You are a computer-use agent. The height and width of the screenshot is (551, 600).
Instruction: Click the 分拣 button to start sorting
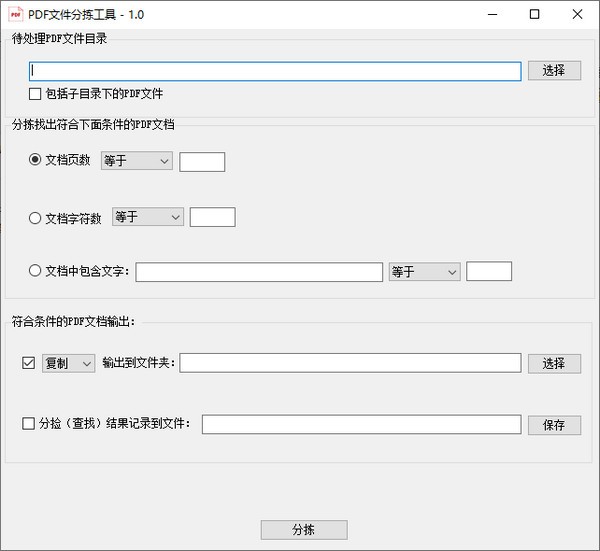point(304,530)
